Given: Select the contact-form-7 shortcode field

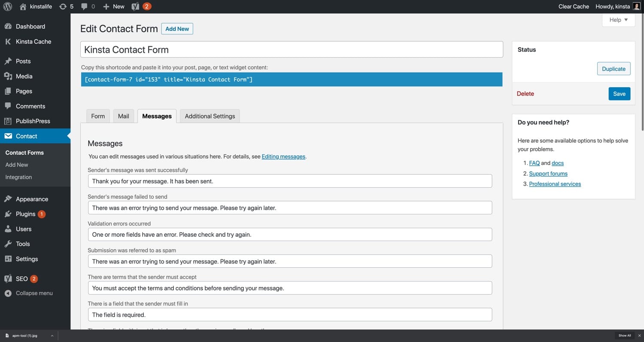Looking at the screenshot, I should pyautogui.click(x=291, y=79).
